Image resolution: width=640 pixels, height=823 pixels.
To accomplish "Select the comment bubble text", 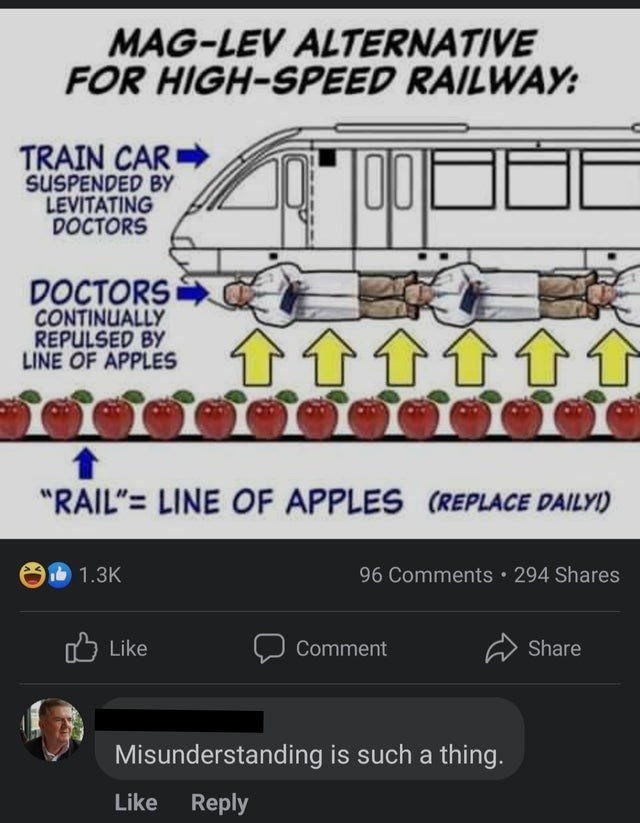I will coord(309,755).
